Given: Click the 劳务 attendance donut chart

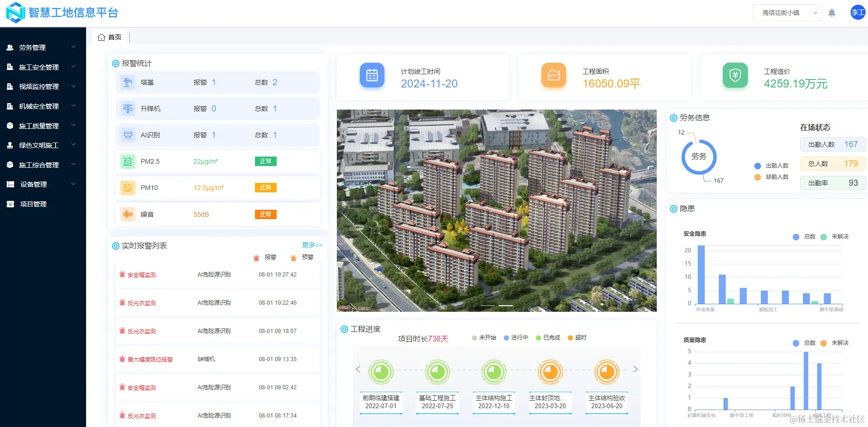Looking at the screenshot, I should point(699,157).
